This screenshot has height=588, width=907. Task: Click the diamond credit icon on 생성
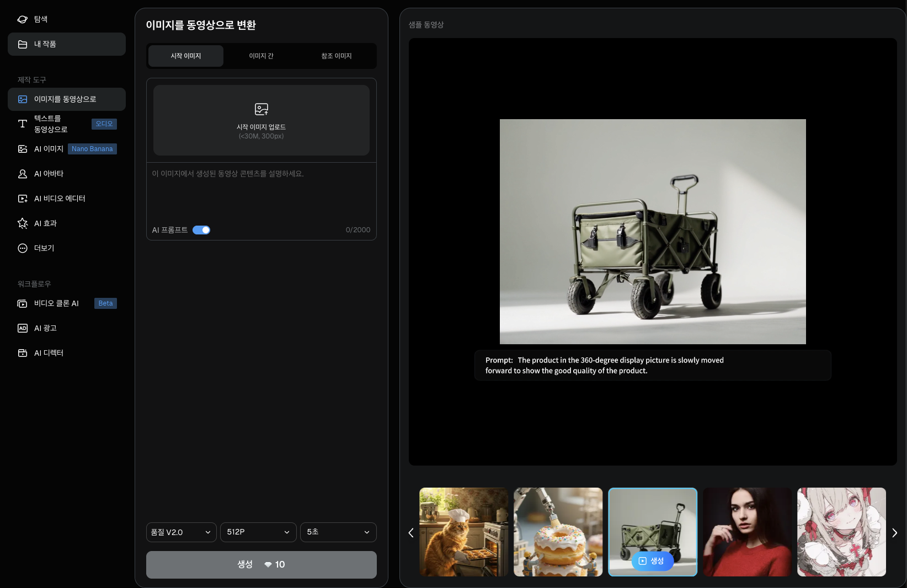pos(268,564)
